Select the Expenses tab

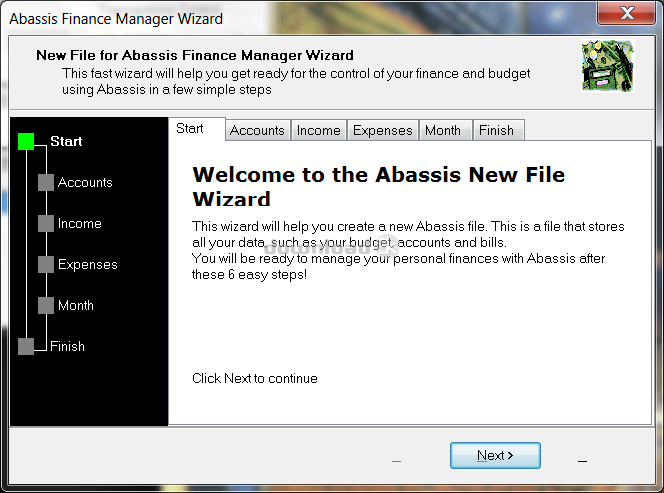[382, 130]
